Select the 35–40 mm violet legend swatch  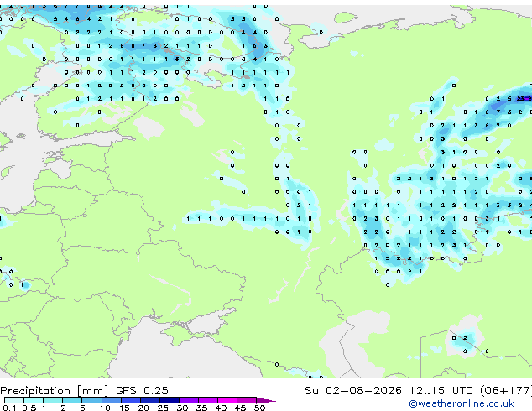208,400
